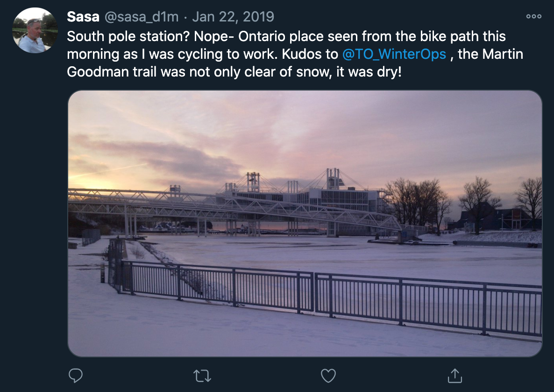Tap the heart icon to favorite the post
The image size is (554, 392).
tap(328, 375)
